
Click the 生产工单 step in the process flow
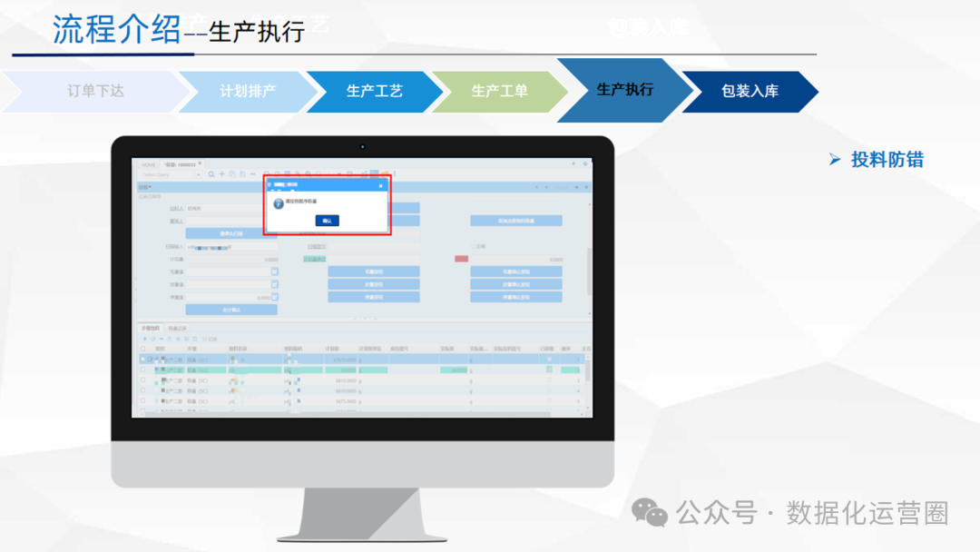pos(499,92)
